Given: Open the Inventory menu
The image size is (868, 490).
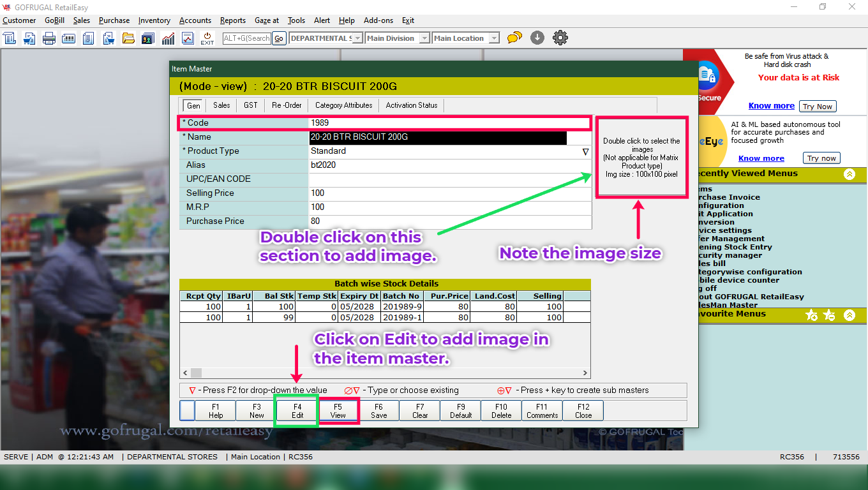Looking at the screenshot, I should (154, 20).
